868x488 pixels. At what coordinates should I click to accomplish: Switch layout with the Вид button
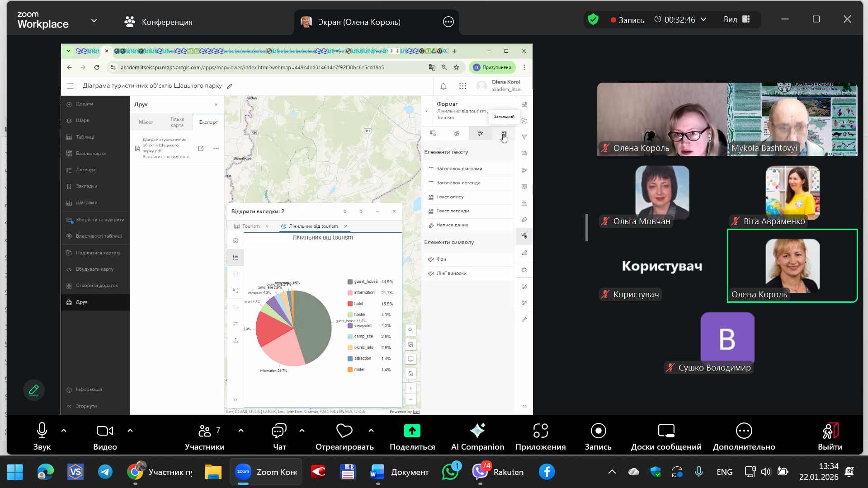(737, 19)
